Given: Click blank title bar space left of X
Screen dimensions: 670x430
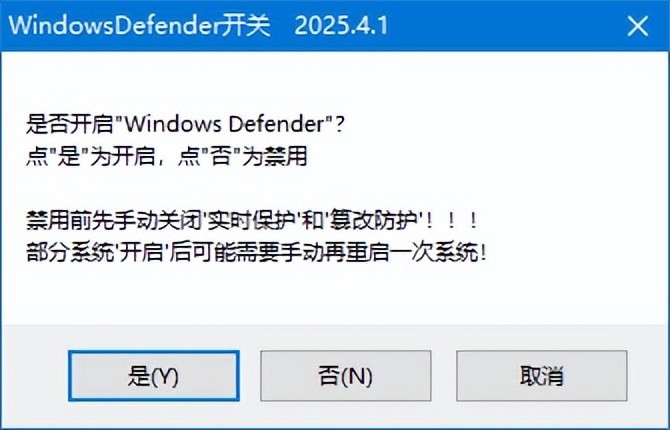Looking at the screenshot, I should (x=504, y=26).
